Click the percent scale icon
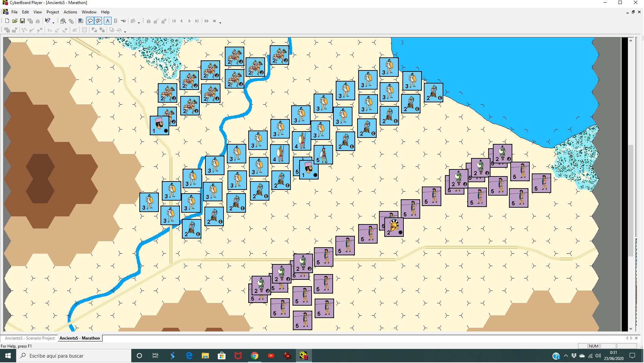 [x=71, y=21]
